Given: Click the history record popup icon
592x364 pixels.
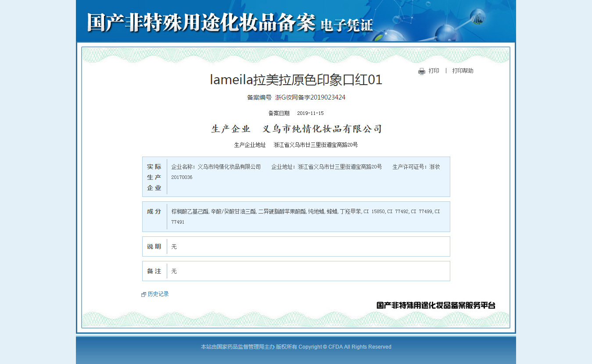Looking at the screenshot, I should point(144,294).
